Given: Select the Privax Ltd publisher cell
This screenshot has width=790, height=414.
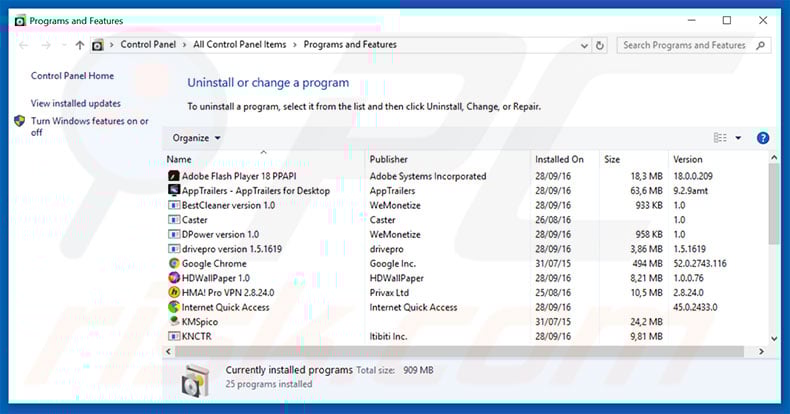Looking at the screenshot, I should coord(389,293).
